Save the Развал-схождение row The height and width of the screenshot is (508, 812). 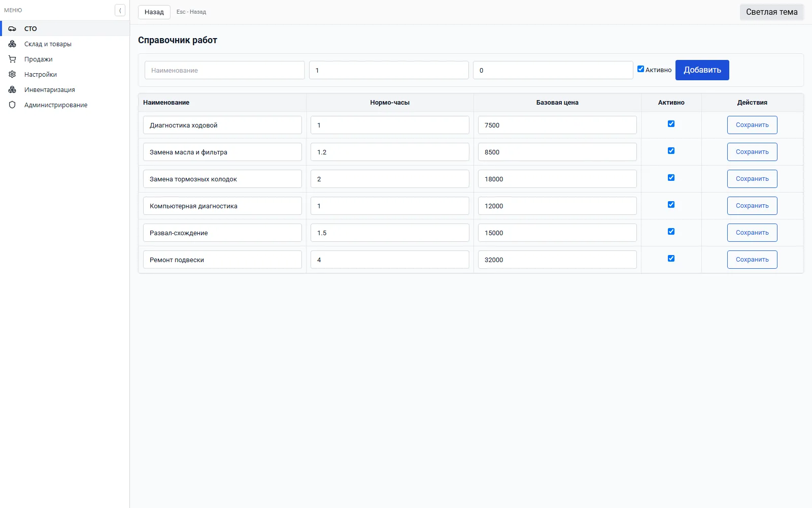click(x=752, y=233)
